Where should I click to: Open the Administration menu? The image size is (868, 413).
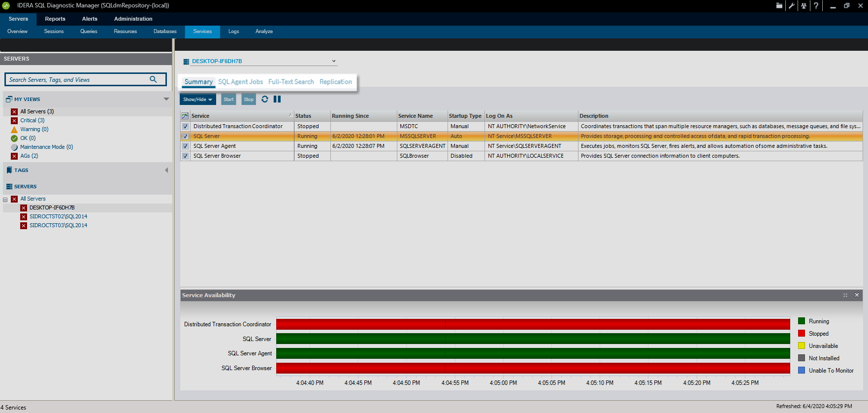point(133,19)
